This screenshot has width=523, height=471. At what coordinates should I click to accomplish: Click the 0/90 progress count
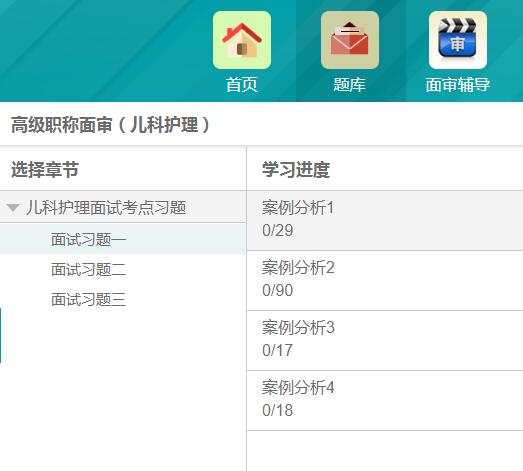pyautogui.click(x=278, y=290)
